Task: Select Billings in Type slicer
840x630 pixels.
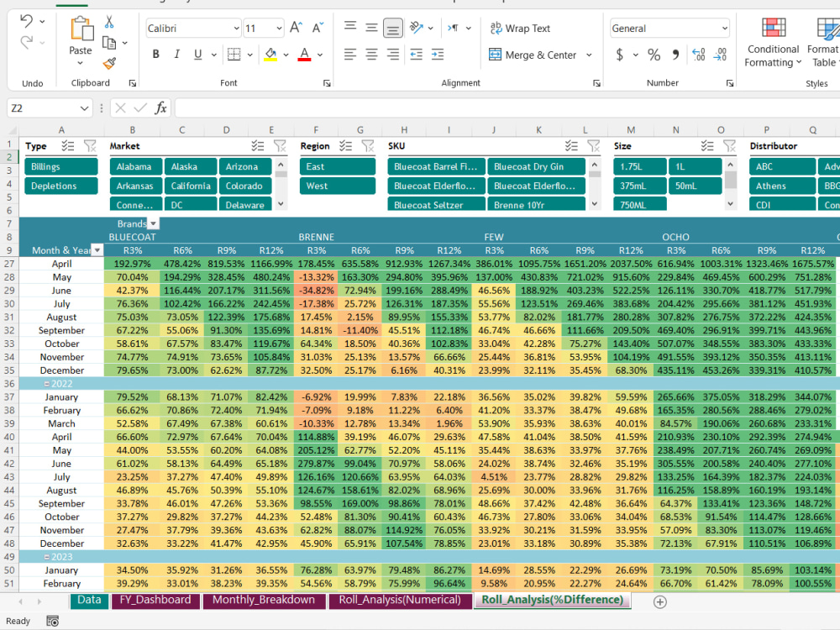Action: click(61, 166)
